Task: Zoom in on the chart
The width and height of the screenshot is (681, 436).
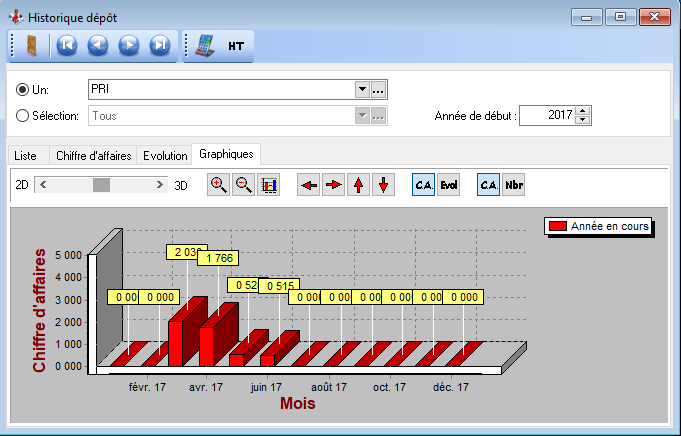Action: click(218, 185)
